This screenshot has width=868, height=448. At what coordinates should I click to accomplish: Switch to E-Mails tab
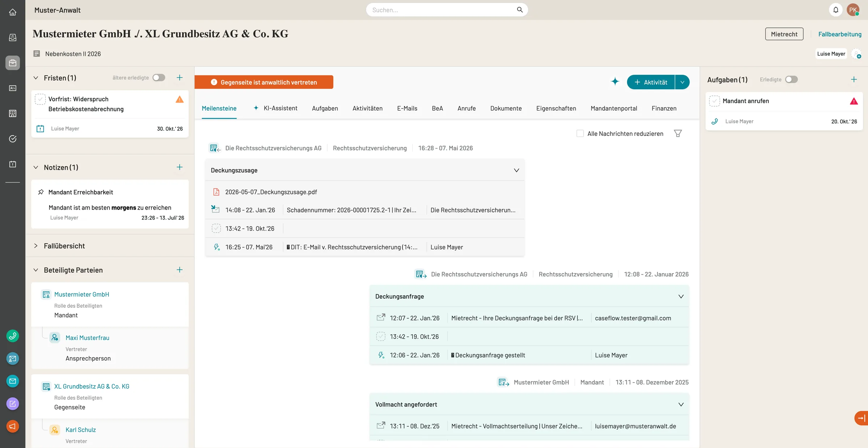407,108
